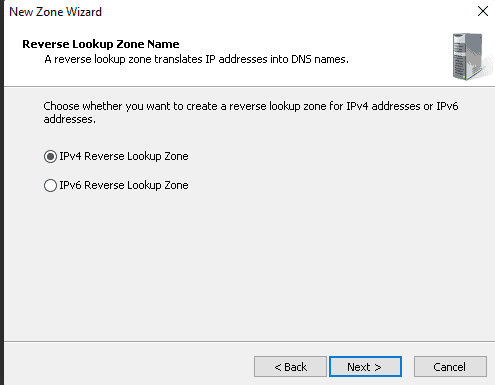The width and height of the screenshot is (495, 385).
Task: Click the reverse lookup zone description sentence
Action: pos(196,59)
